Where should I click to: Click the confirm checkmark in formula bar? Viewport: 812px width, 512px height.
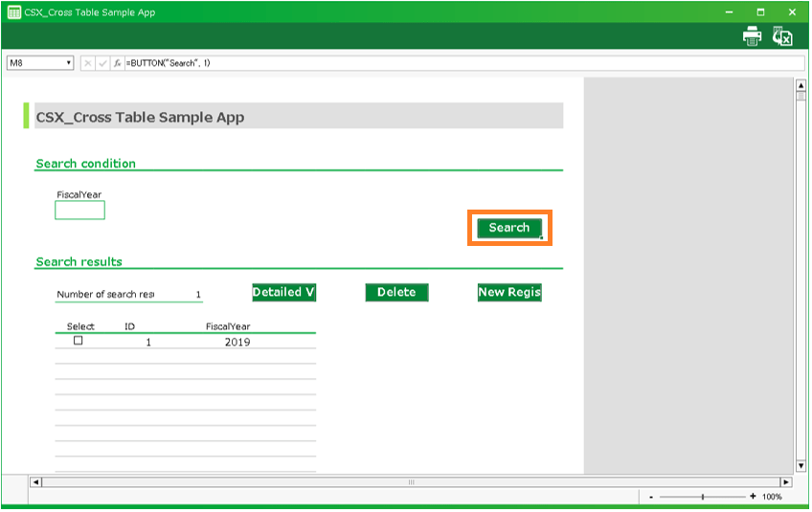[x=102, y=63]
